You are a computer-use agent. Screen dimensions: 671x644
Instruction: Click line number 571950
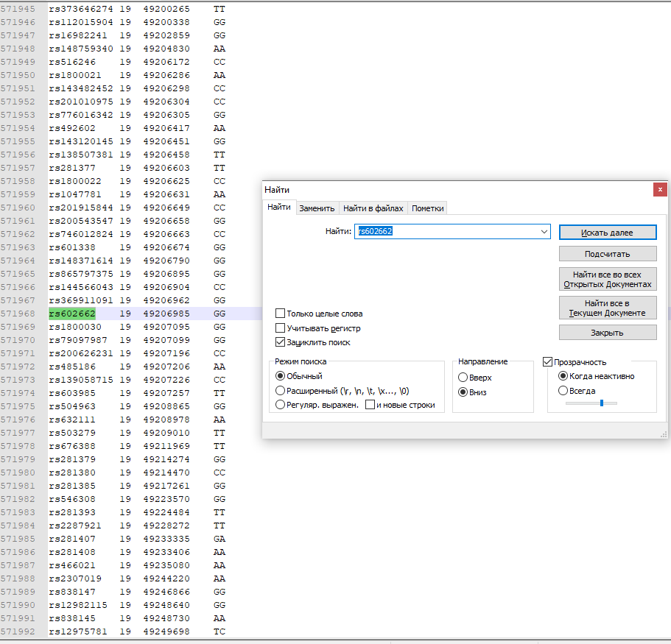(18, 75)
